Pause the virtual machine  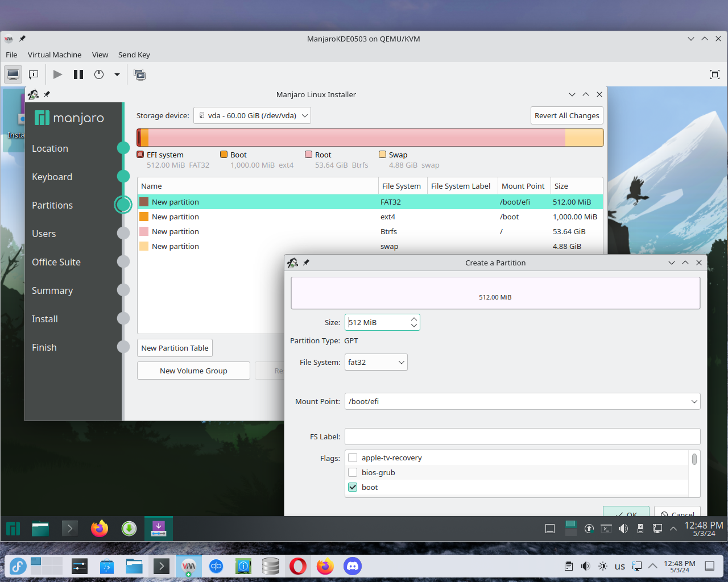tap(78, 74)
